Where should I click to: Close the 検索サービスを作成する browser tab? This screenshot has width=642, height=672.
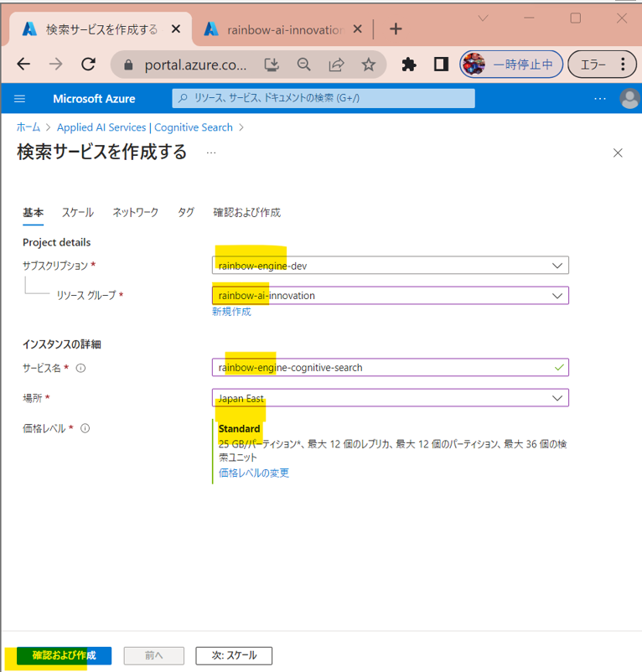coord(176,29)
